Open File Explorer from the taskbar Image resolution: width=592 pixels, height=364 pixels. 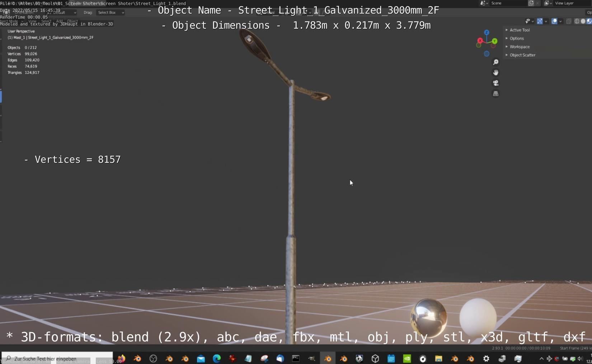pos(438,359)
